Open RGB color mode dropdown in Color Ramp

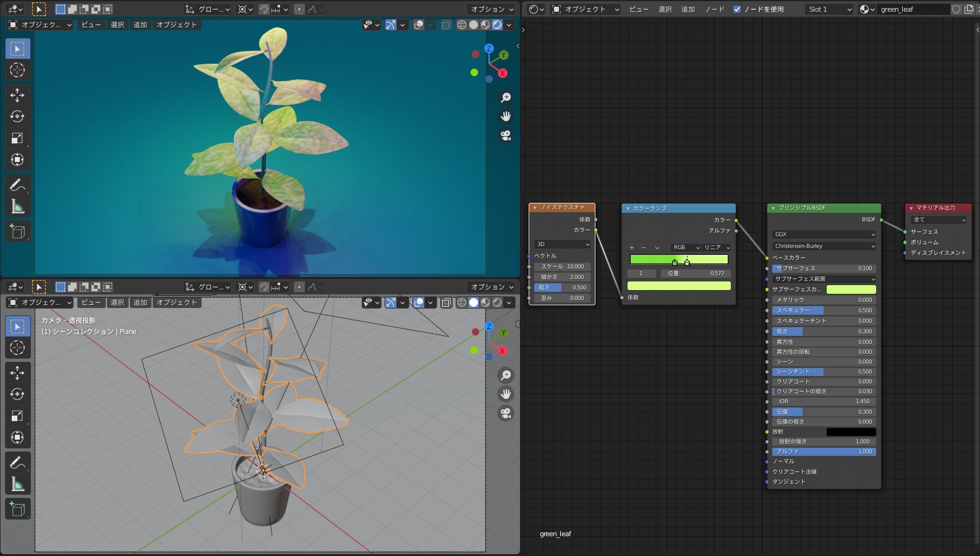[x=686, y=247]
